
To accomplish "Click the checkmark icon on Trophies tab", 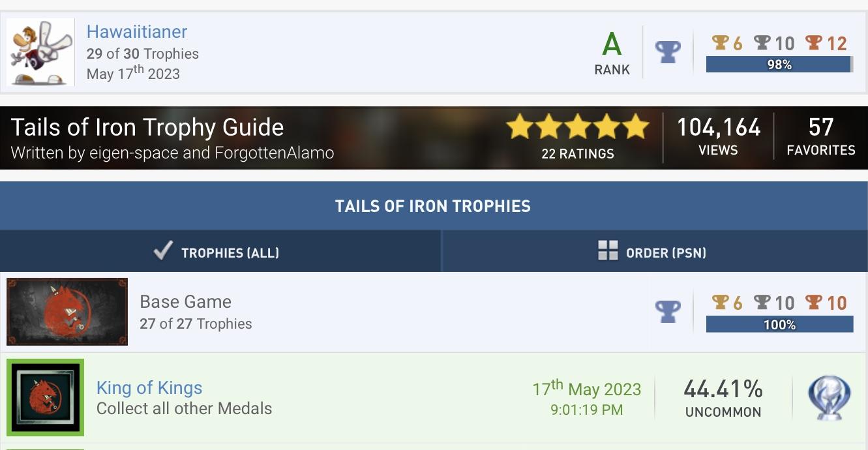I will [163, 250].
